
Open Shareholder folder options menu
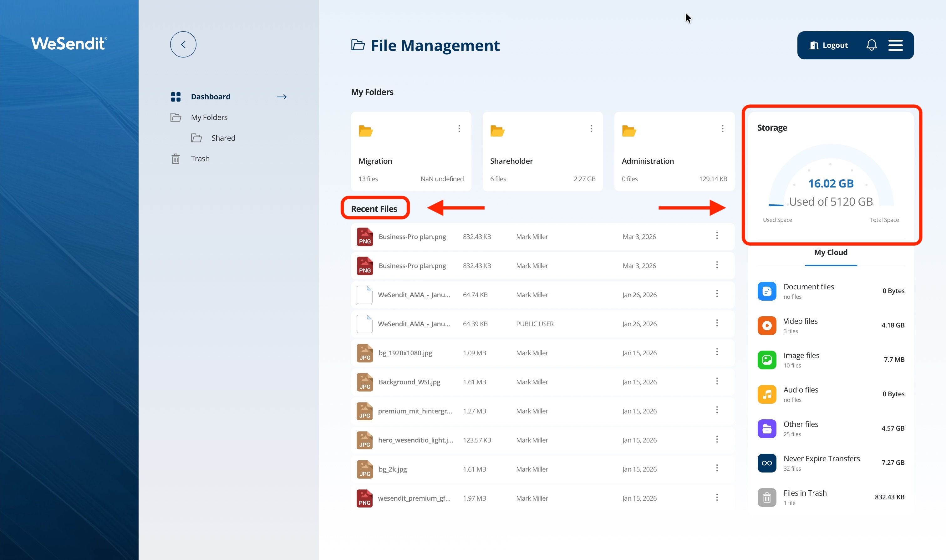[x=591, y=129]
